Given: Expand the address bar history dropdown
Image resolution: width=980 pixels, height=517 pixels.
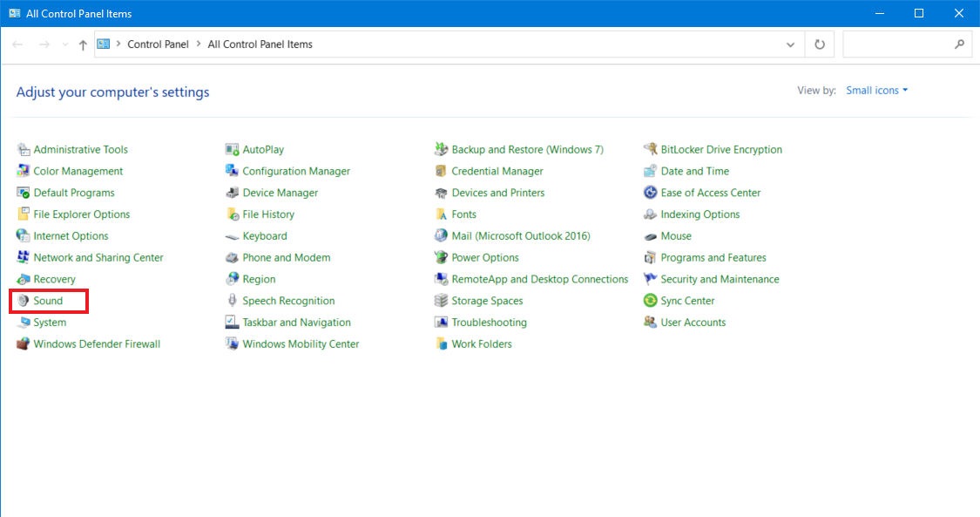Looking at the screenshot, I should [x=791, y=44].
